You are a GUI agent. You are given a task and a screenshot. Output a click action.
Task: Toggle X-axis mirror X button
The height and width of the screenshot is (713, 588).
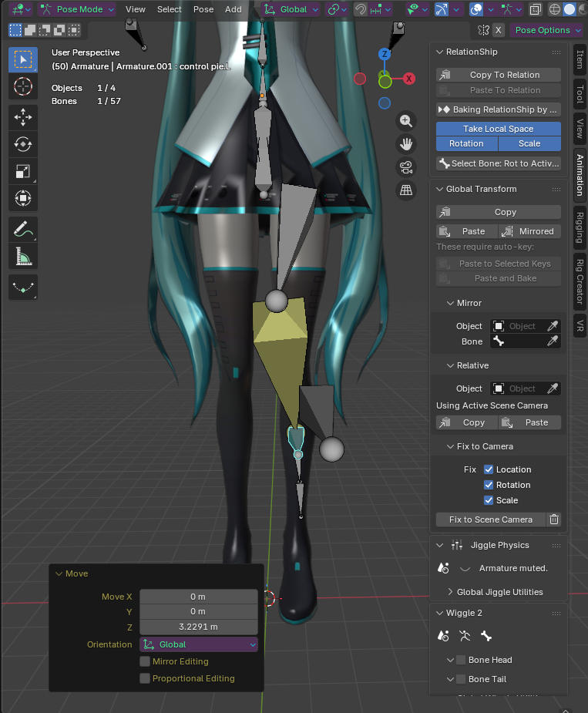pyautogui.click(x=499, y=31)
